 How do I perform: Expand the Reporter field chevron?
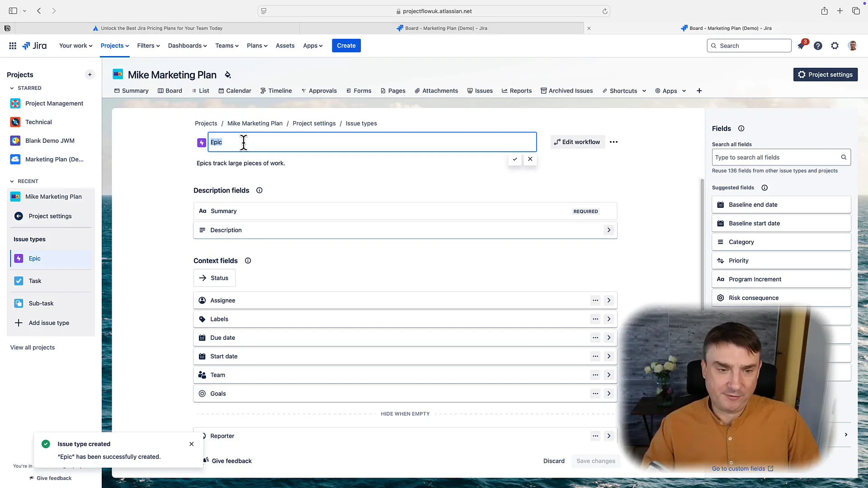609,436
